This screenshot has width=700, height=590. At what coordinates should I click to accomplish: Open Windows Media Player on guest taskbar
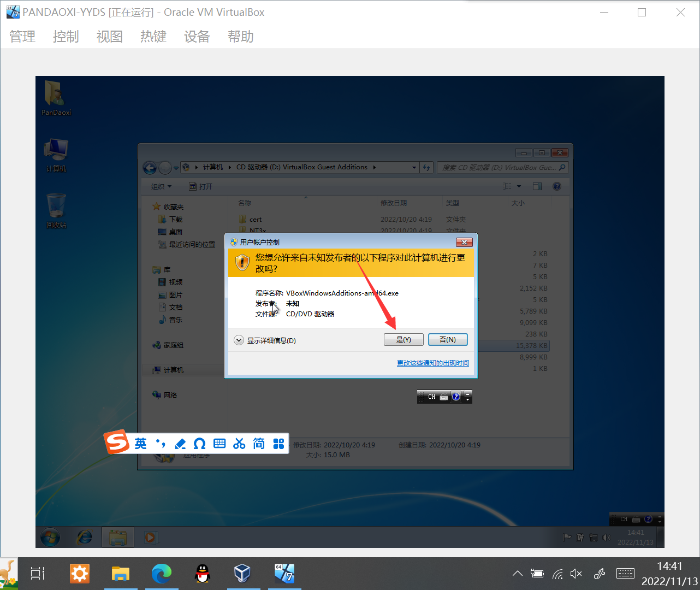[x=150, y=538]
